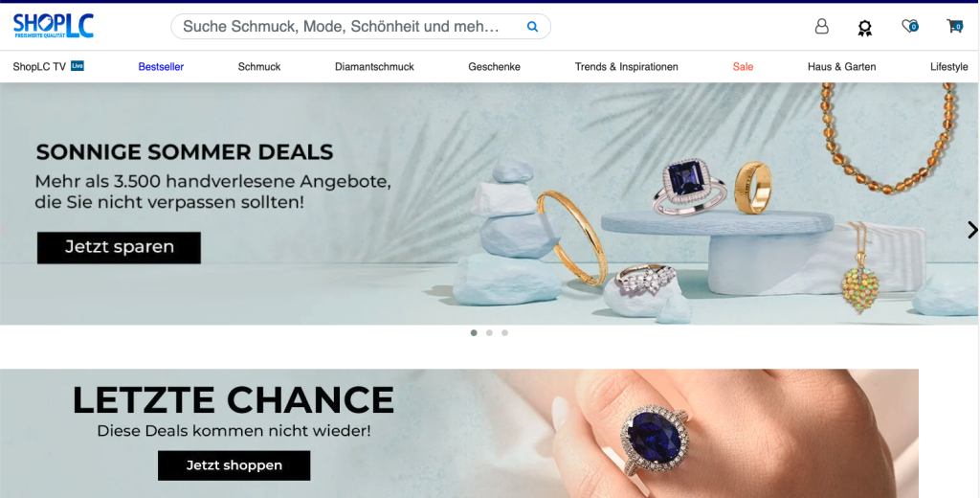Click the Jetzt sparen button

119,248
